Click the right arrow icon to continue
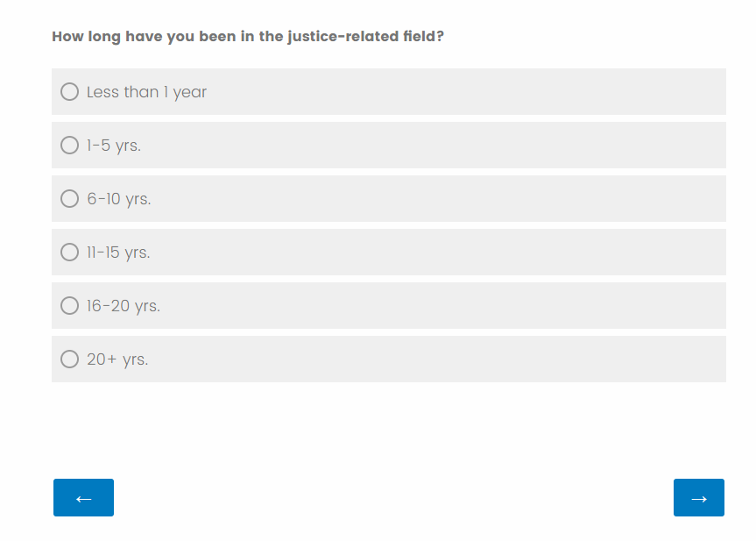Image resolution: width=756 pixels, height=541 pixels. point(698,498)
